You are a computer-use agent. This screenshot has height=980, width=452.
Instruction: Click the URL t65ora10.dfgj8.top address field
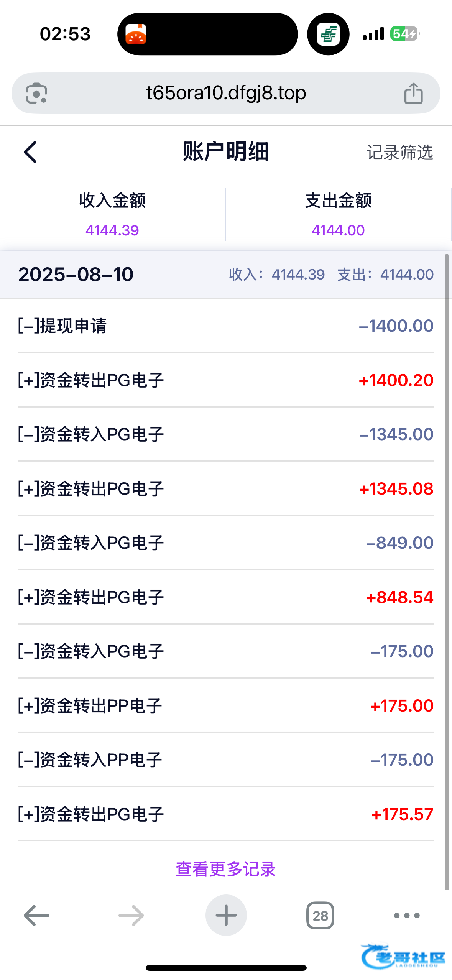(226, 93)
